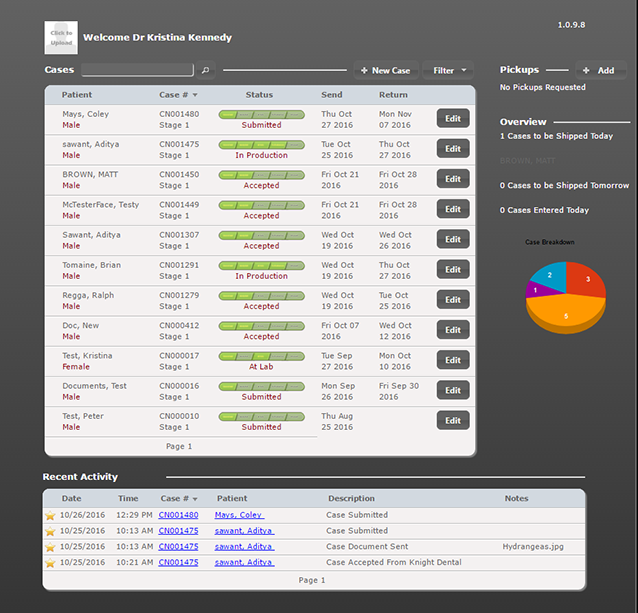Viewport: 638px width, 613px height.
Task: Click the star icon for first 10:13 AM activity
Action: tap(50, 531)
